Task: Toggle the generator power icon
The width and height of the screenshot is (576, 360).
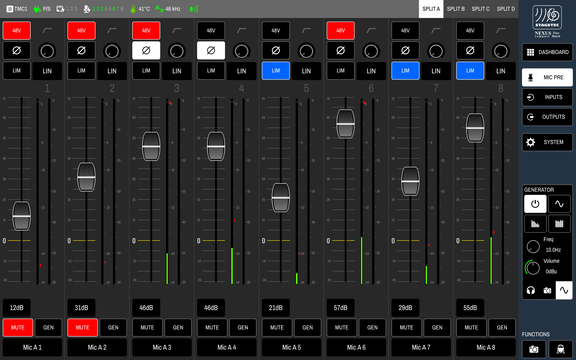Action: 535,204
